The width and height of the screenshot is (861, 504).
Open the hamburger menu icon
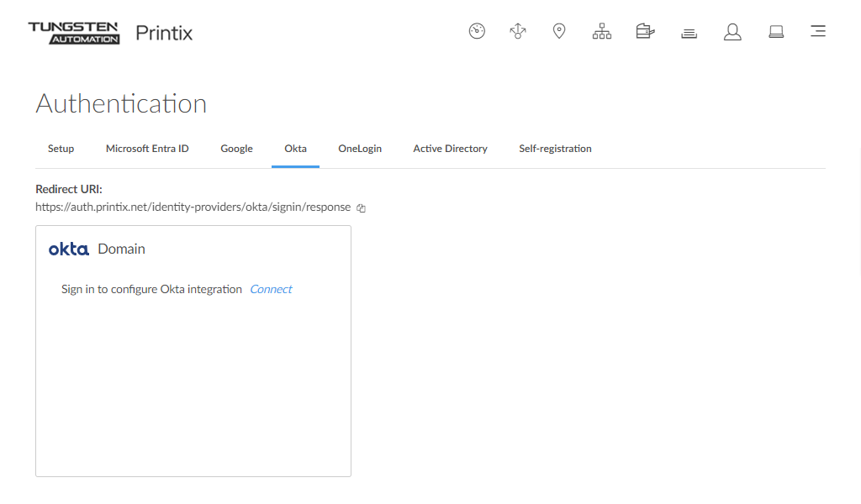[817, 32]
